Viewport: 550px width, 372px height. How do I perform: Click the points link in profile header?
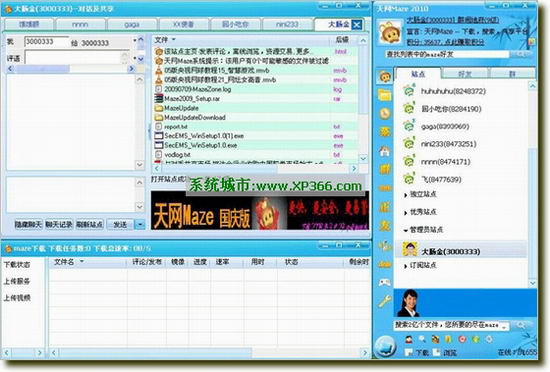(445, 42)
